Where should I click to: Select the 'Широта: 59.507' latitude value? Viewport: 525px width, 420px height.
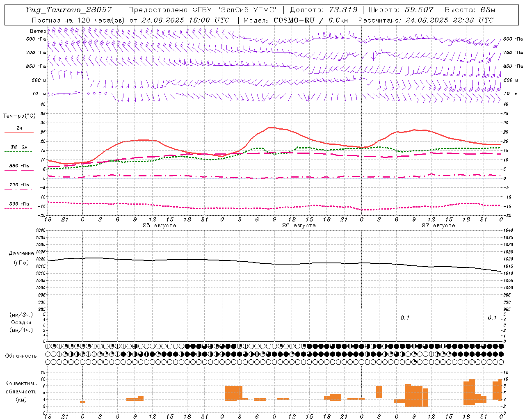[x=401, y=10]
